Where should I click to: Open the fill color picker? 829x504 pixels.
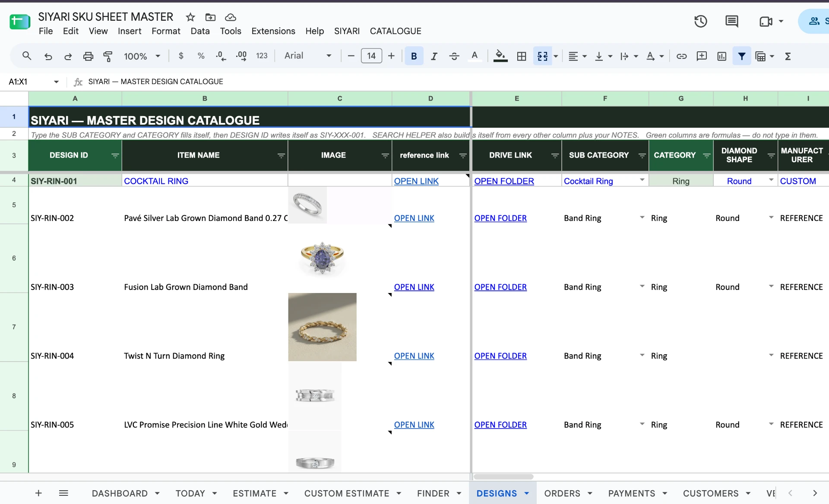point(500,56)
